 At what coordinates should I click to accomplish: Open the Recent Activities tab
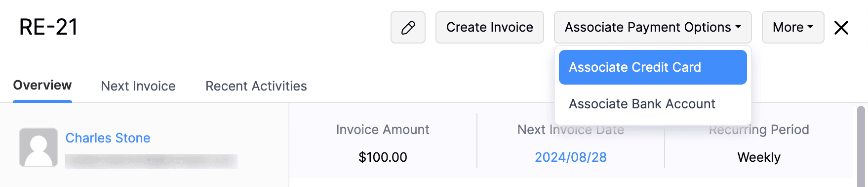pos(256,86)
